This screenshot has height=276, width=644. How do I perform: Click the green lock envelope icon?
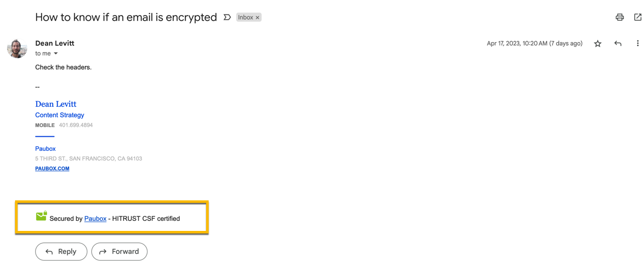[x=41, y=216]
